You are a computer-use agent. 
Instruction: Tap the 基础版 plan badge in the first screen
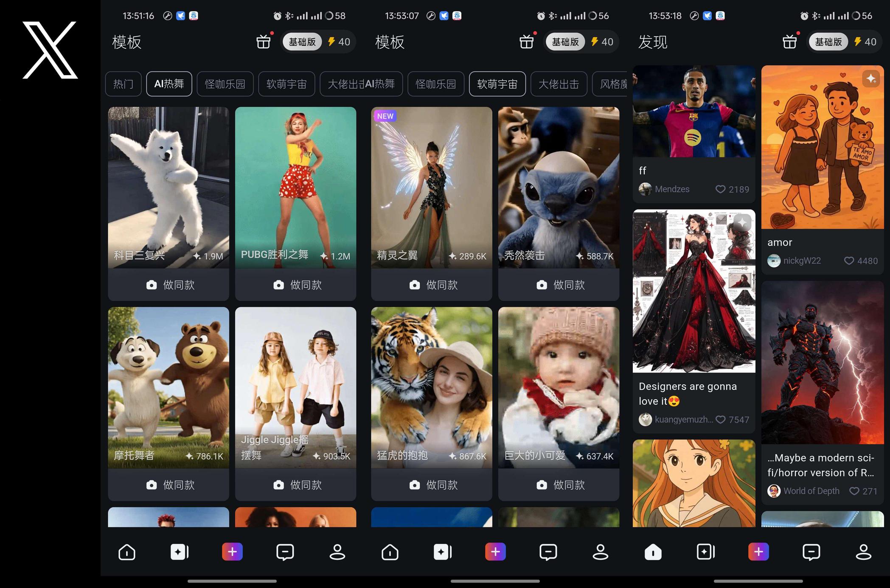(302, 42)
